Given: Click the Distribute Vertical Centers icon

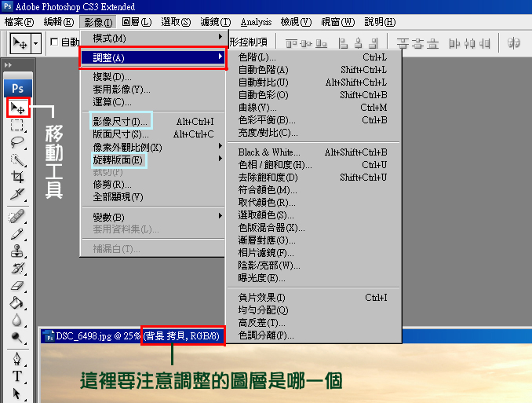Looking at the screenshot, I should (417, 43).
